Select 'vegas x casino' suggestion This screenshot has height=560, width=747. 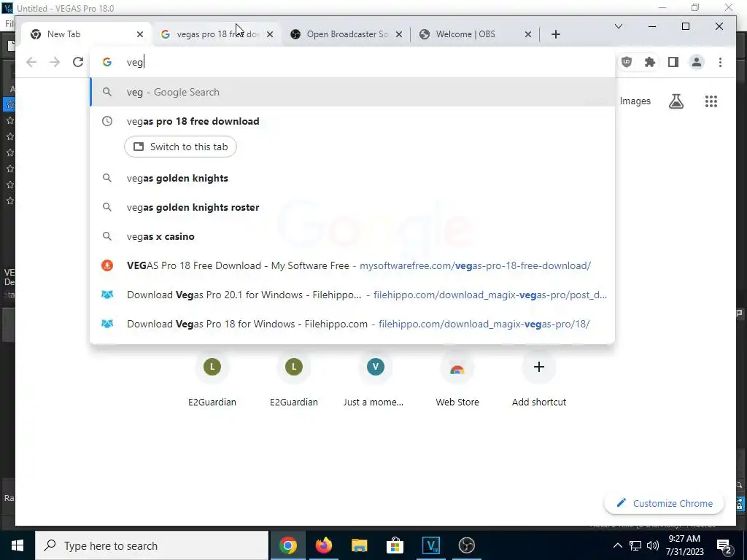pos(352,236)
